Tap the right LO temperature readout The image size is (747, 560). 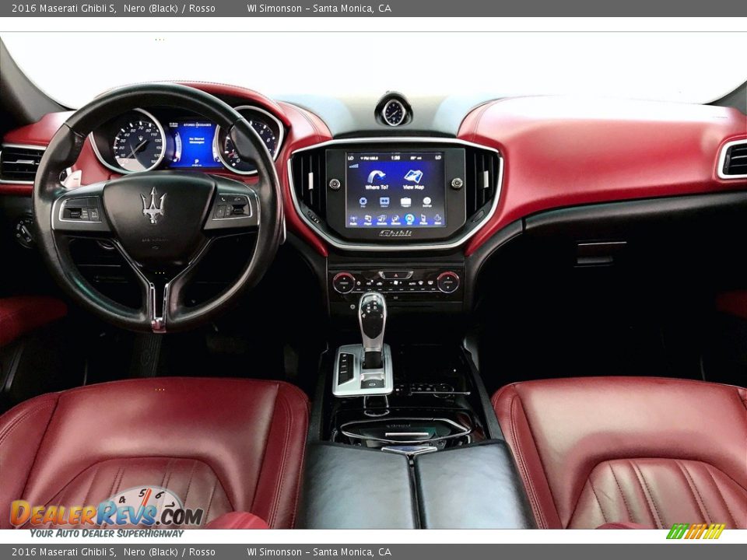point(438,158)
